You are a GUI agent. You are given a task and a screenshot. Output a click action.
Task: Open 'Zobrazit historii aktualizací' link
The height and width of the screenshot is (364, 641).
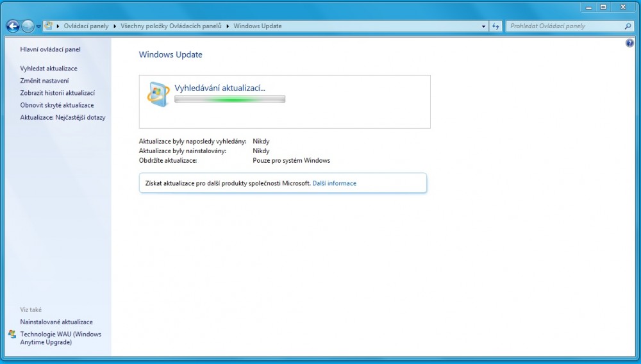(x=57, y=93)
